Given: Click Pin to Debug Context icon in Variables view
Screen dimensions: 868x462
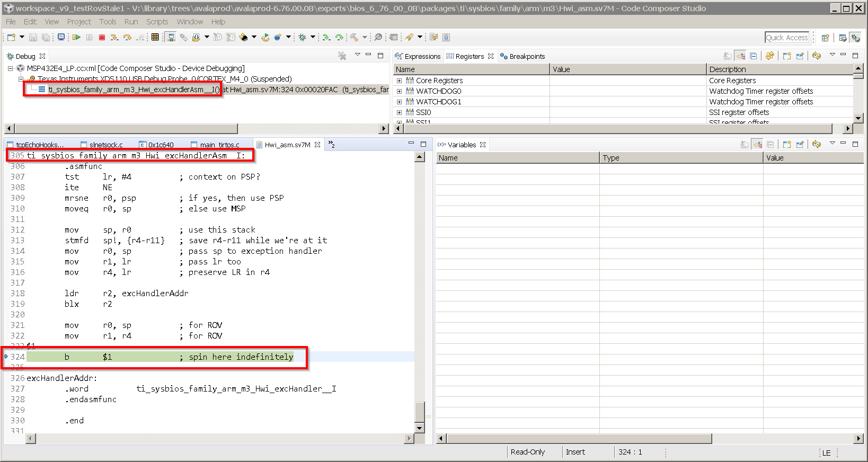Looking at the screenshot, I should click(x=800, y=144).
